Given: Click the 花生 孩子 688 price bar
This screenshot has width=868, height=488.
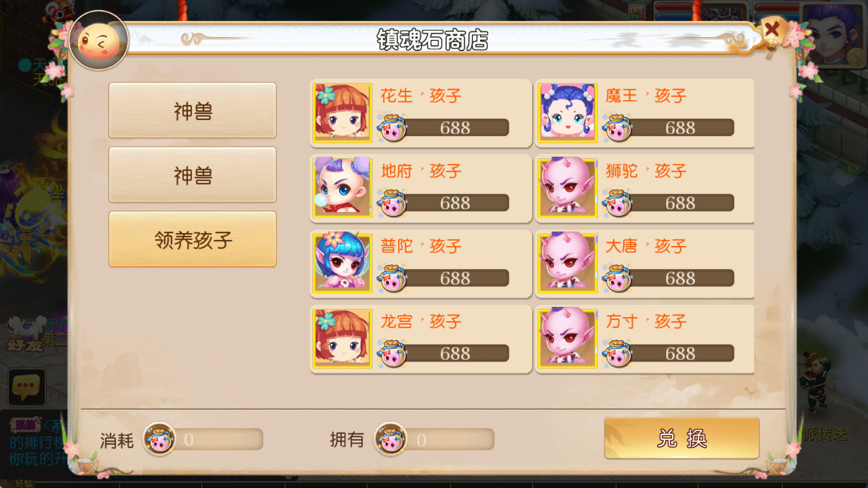Looking at the screenshot, I should pyautogui.click(x=444, y=128).
